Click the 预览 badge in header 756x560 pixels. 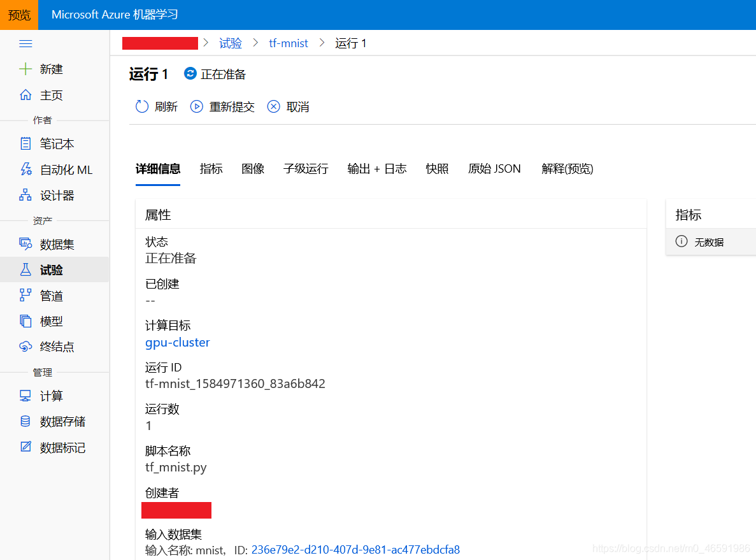point(19,15)
